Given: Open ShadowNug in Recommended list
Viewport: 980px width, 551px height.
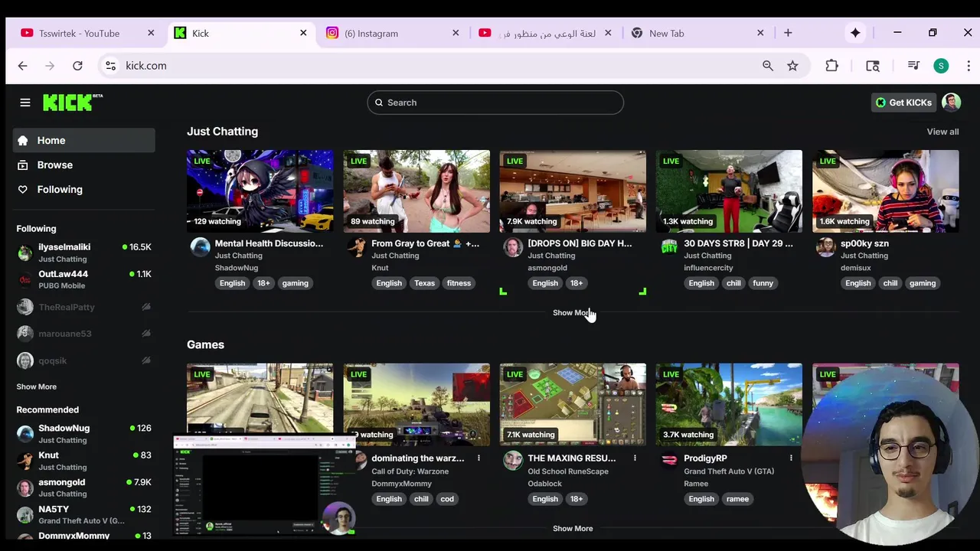Looking at the screenshot, I should pyautogui.click(x=84, y=434).
